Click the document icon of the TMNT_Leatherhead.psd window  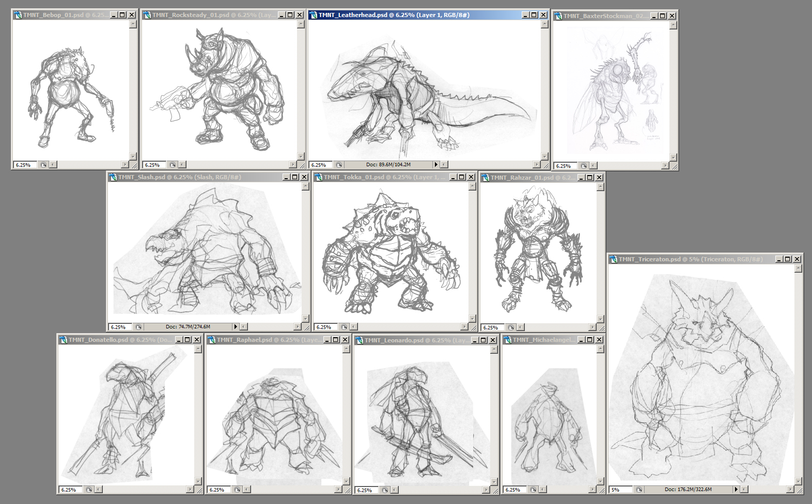click(x=314, y=15)
